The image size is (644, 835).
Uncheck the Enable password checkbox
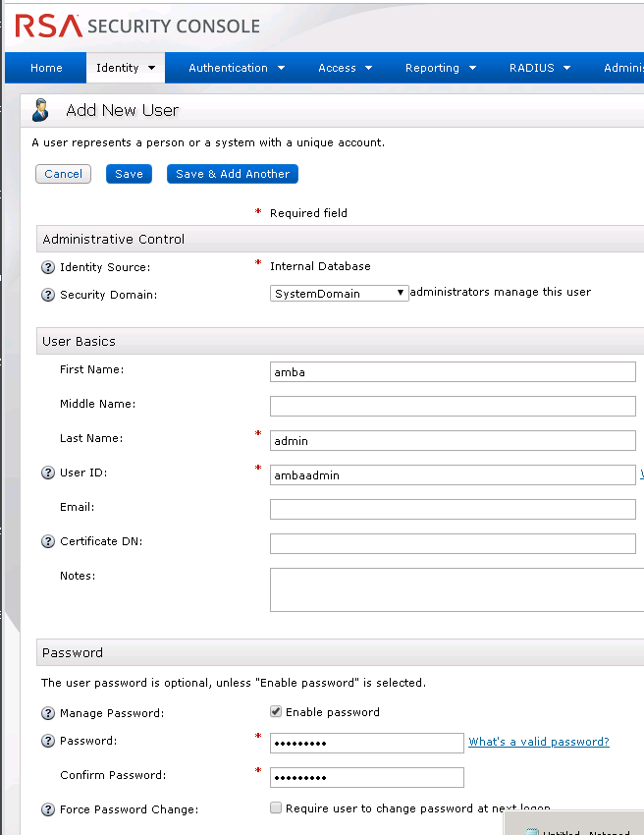tap(276, 712)
